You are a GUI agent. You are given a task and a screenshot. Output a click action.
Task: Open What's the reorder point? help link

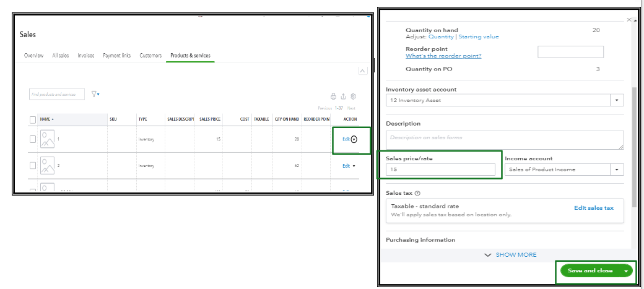pos(443,56)
